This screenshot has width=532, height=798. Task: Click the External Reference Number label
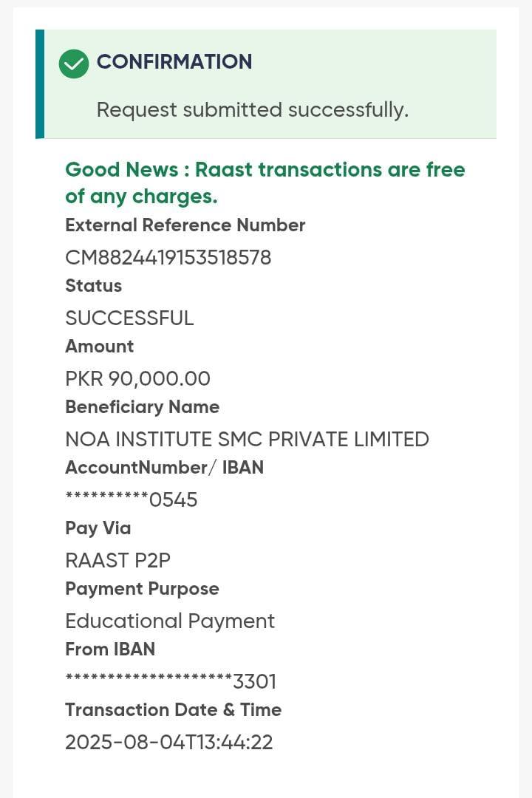185,225
